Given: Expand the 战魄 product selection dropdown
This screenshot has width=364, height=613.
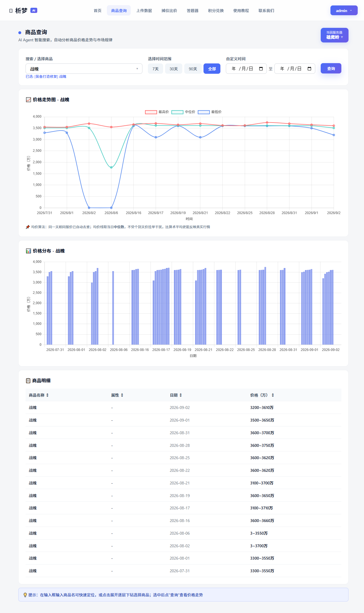Looking at the screenshot, I should point(84,69).
